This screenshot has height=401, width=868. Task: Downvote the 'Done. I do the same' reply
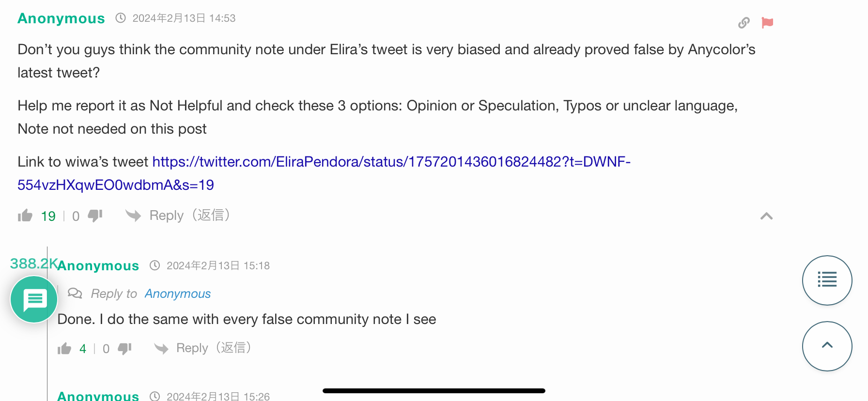click(x=125, y=348)
